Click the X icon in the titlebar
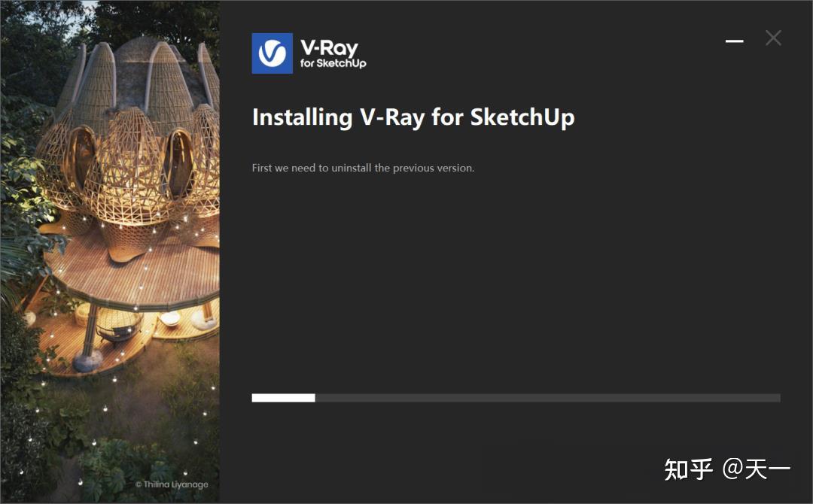The width and height of the screenshot is (813, 504). [x=773, y=38]
